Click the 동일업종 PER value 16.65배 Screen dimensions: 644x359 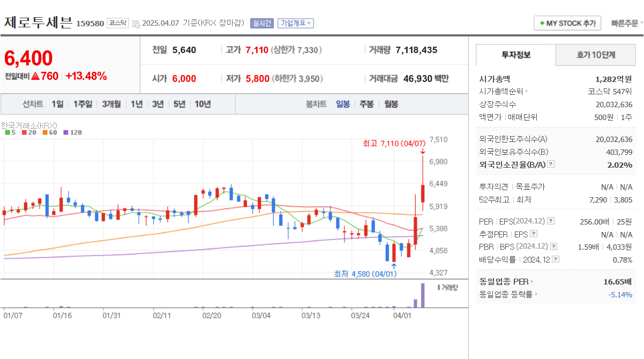(x=618, y=281)
